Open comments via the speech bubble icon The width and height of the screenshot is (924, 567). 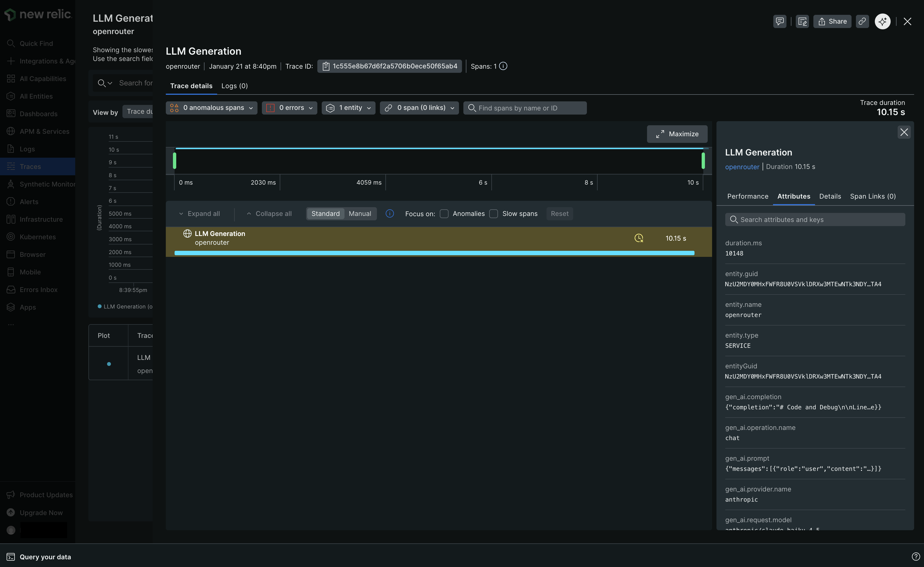click(x=780, y=21)
